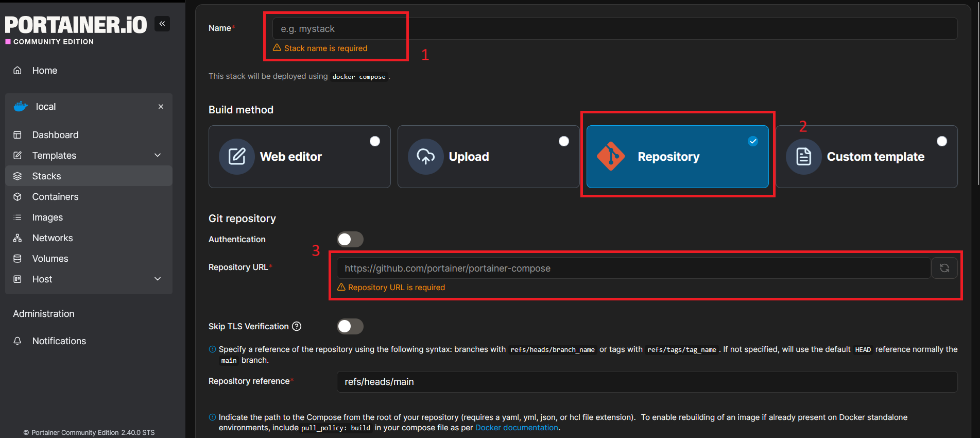Choose the Web editor build method card

coord(300,157)
